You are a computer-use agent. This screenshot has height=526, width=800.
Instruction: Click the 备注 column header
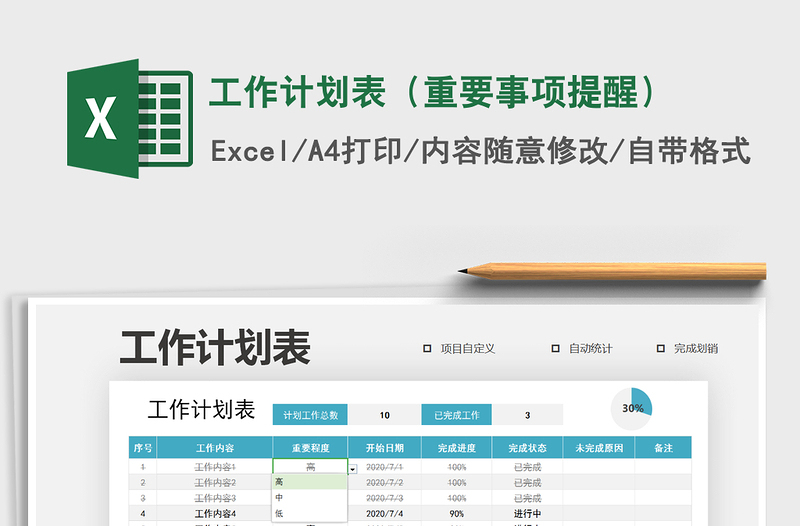tap(663, 448)
